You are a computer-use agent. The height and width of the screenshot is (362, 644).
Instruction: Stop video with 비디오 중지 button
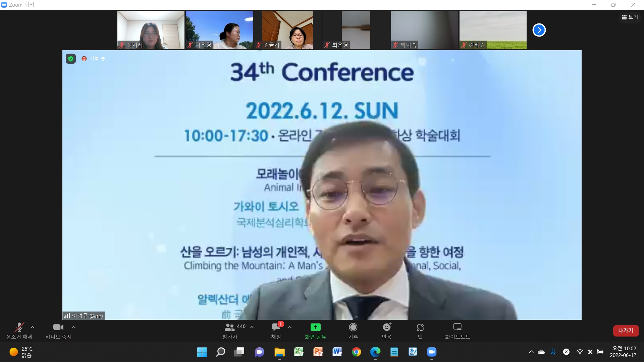click(x=58, y=331)
